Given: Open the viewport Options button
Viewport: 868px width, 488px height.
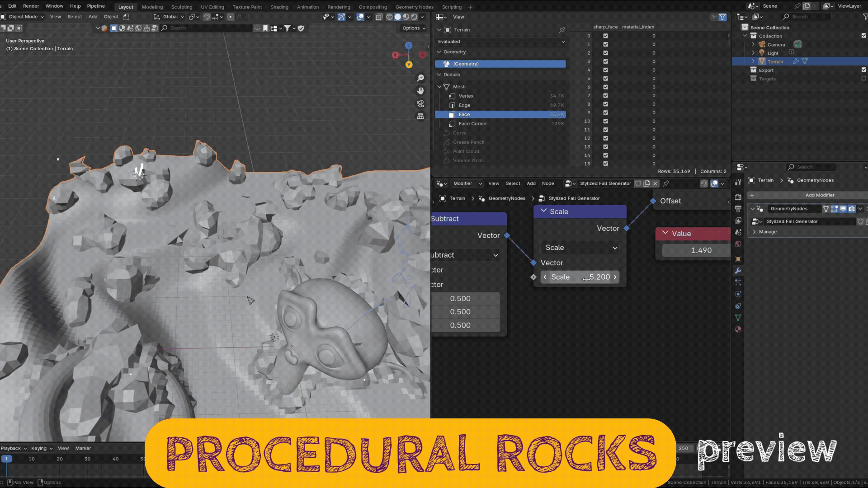Looking at the screenshot, I should 414,28.
